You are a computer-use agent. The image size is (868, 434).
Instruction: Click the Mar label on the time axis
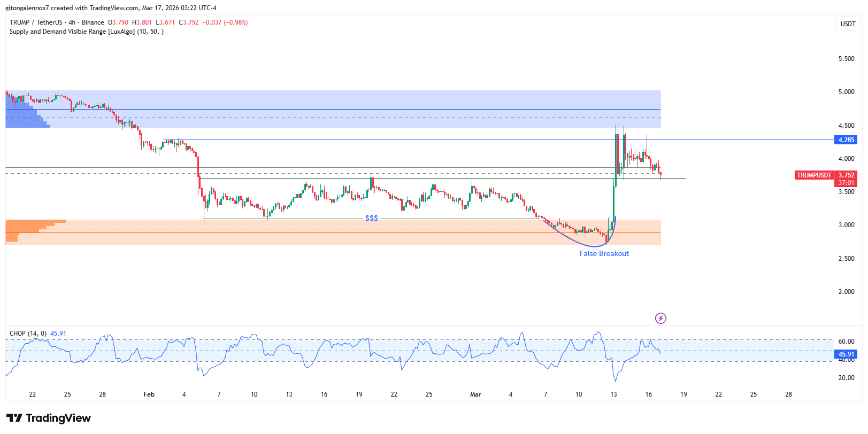click(475, 394)
